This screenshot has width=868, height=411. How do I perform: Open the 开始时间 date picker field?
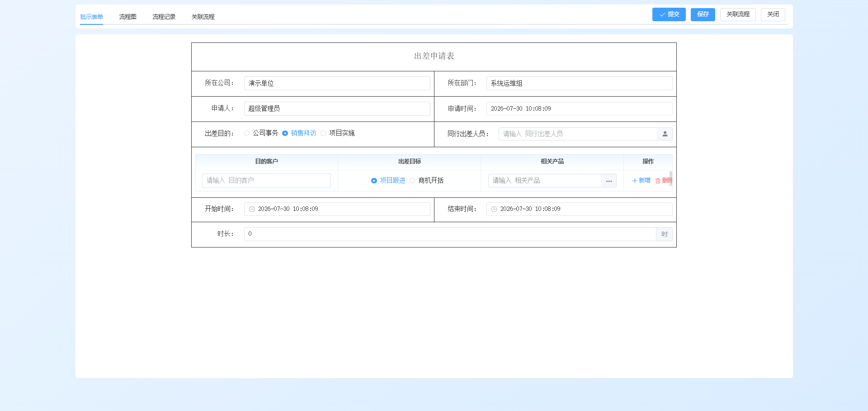pos(337,209)
